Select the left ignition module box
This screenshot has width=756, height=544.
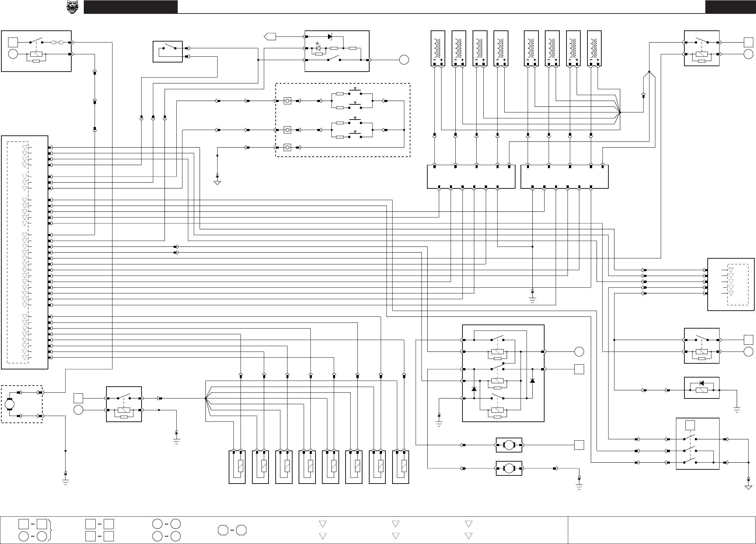(471, 177)
